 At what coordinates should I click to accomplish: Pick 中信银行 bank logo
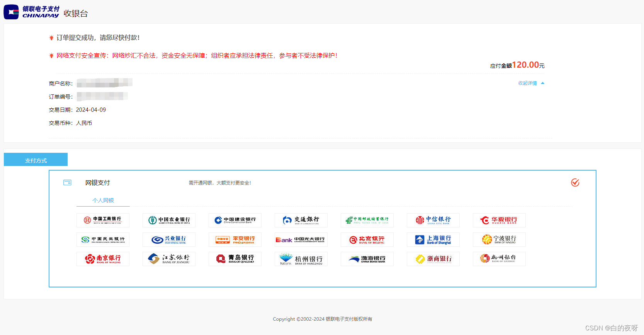pos(433,220)
